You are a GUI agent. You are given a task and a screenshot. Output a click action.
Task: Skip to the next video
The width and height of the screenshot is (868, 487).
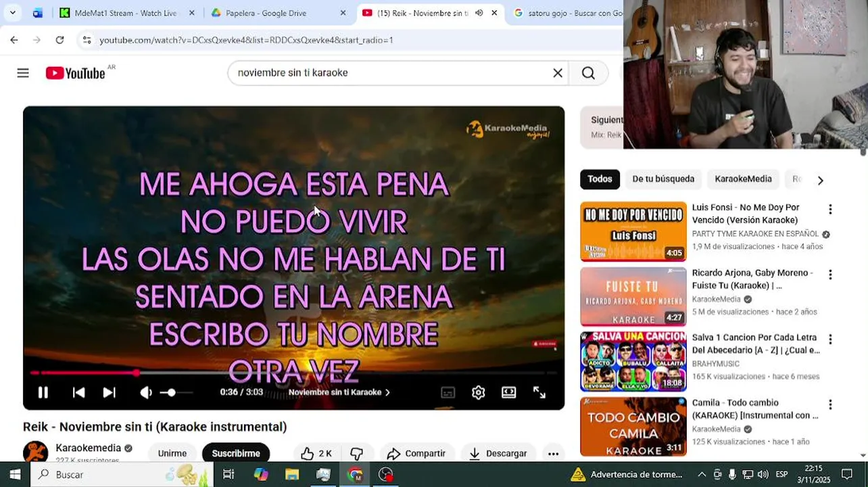pos(109,392)
